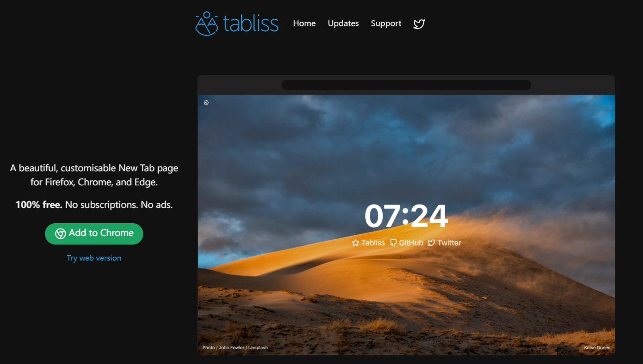Open the Updates nav item
Image resolution: width=643 pixels, height=364 pixels.
pos(343,23)
